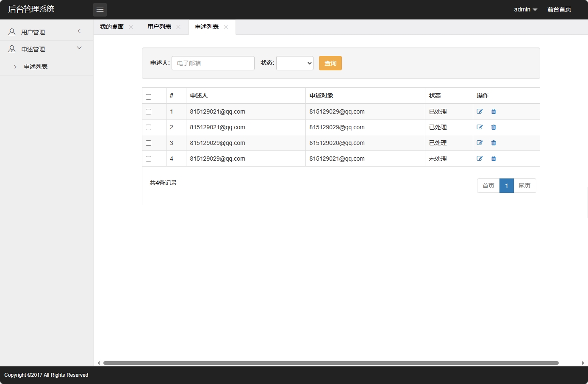The image size is (588, 384).
Task: Focus the 申述人 email input field
Action: click(213, 63)
